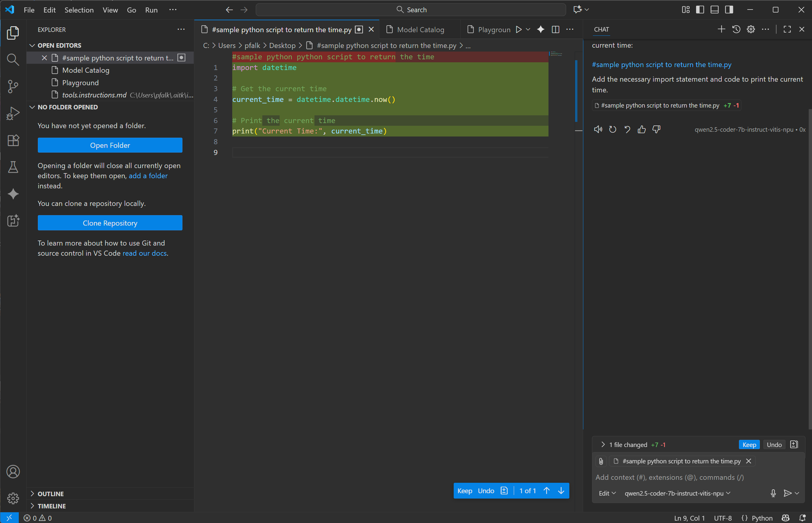Open the Source Control view
Viewport: 812px width, 523px height.
click(13, 86)
